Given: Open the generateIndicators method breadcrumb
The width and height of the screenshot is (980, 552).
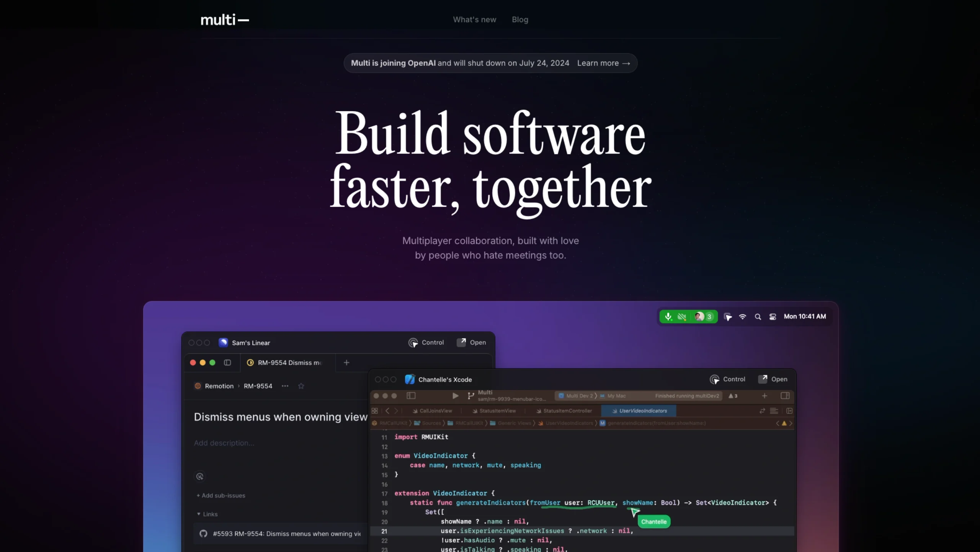Looking at the screenshot, I should click(653, 423).
